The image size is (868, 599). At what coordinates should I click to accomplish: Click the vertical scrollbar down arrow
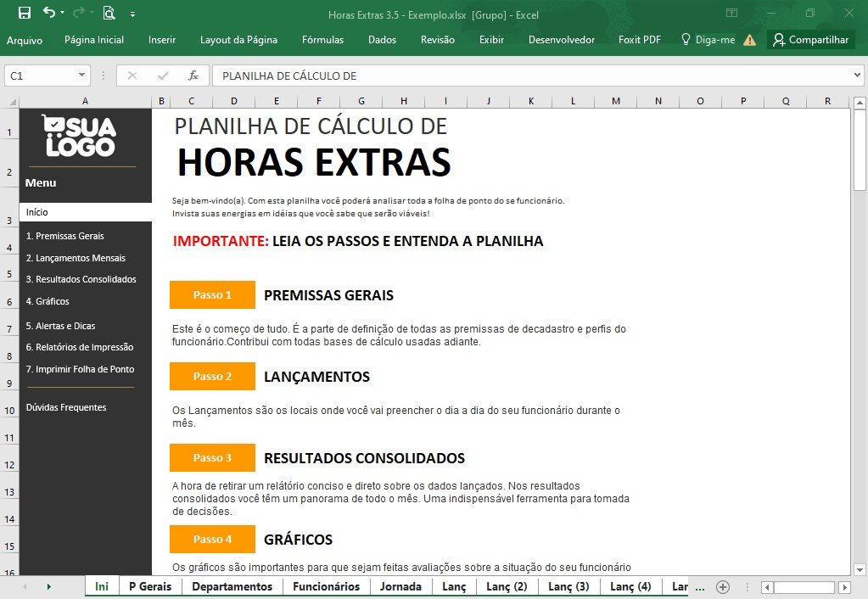[x=860, y=569]
